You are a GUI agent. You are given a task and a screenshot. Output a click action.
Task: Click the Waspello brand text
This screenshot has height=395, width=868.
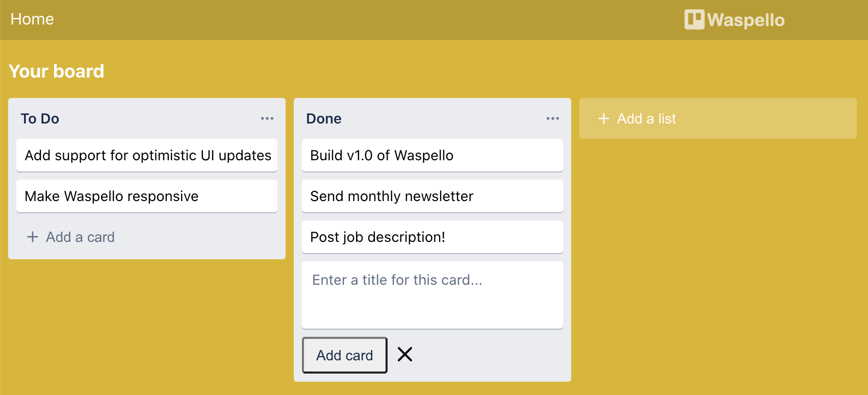pos(746,20)
